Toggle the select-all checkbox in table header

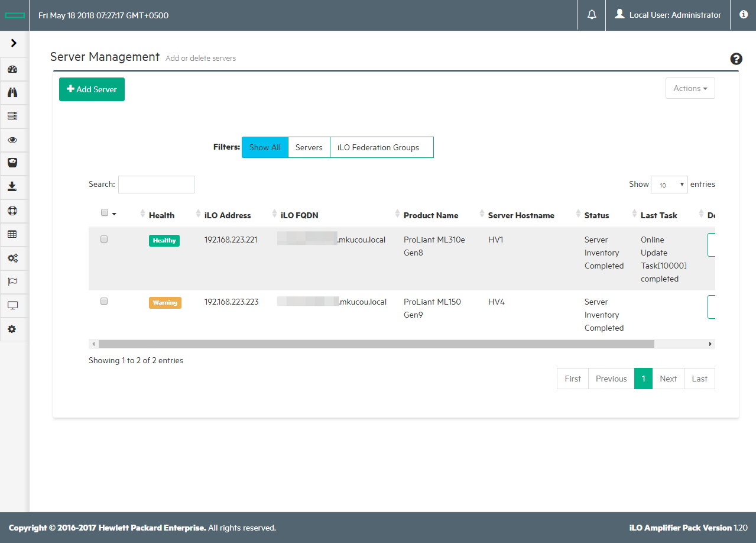(x=105, y=213)
